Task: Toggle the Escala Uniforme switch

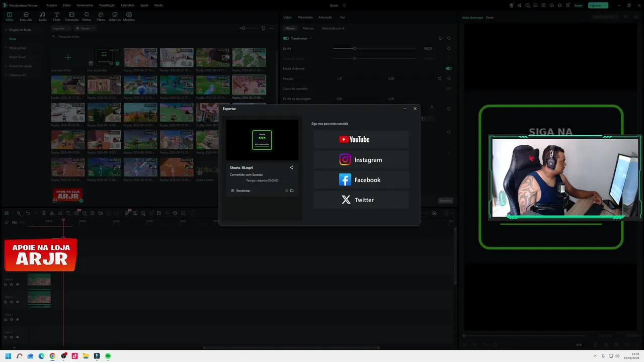Action: [x=449, y=68]
